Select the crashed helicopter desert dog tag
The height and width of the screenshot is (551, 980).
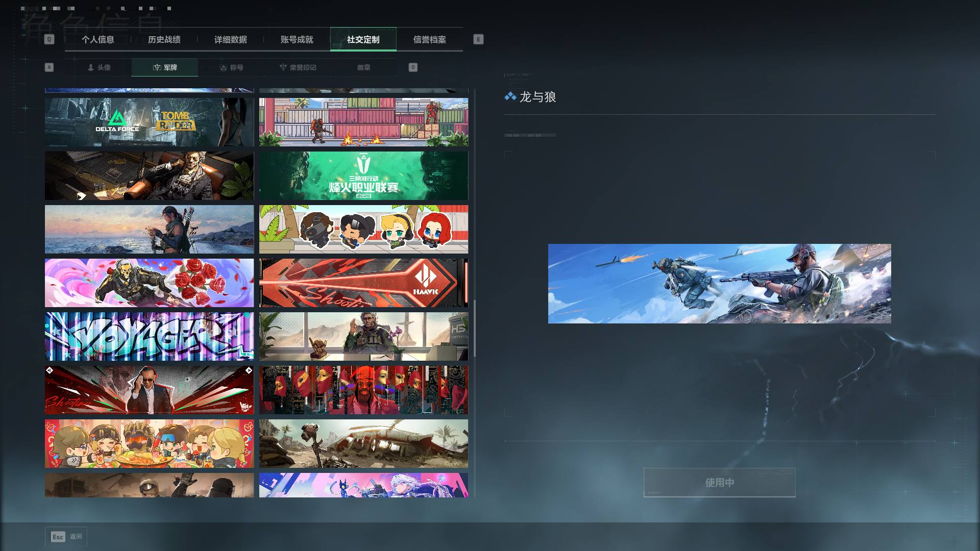point(363,443)
